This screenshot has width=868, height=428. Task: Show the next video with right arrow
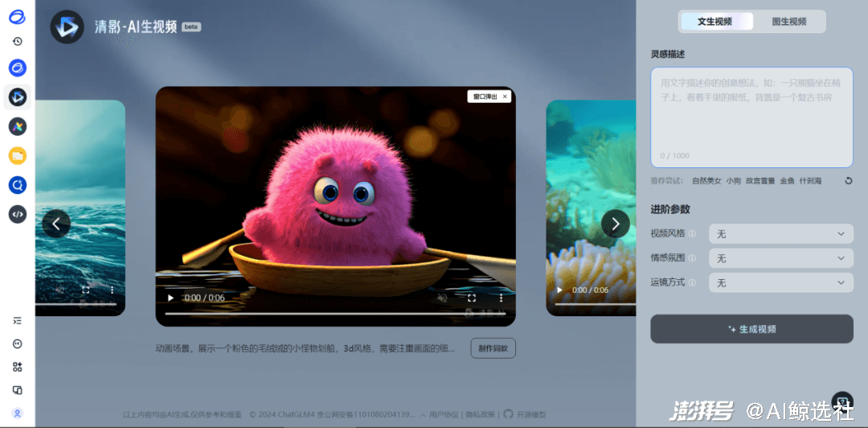point(616,224)
